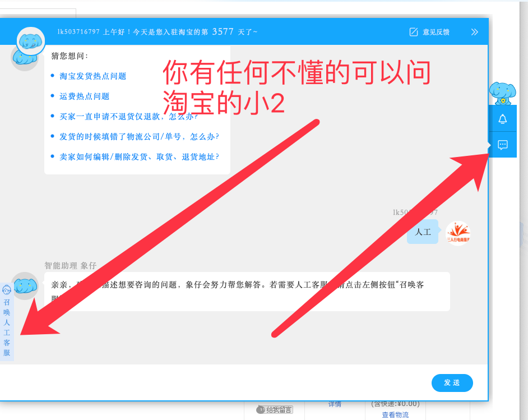Click the elephant mascot above side bar

click(502, 93)
